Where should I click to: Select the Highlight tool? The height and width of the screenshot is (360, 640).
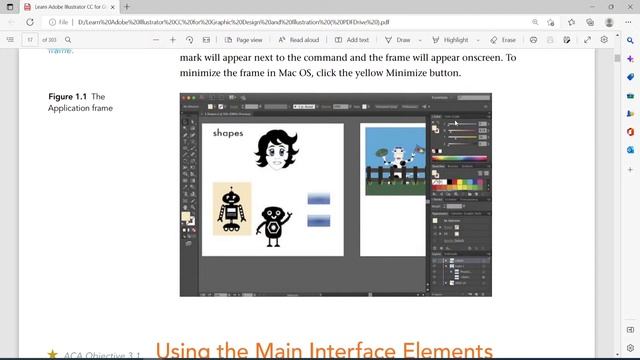coord(450,40)
